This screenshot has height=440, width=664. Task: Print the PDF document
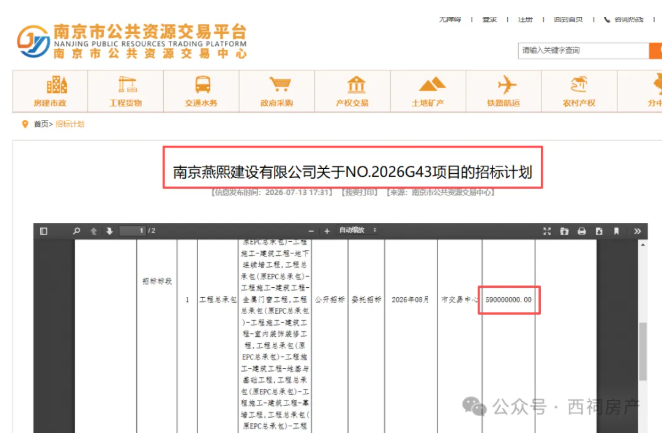pos(582,231)
